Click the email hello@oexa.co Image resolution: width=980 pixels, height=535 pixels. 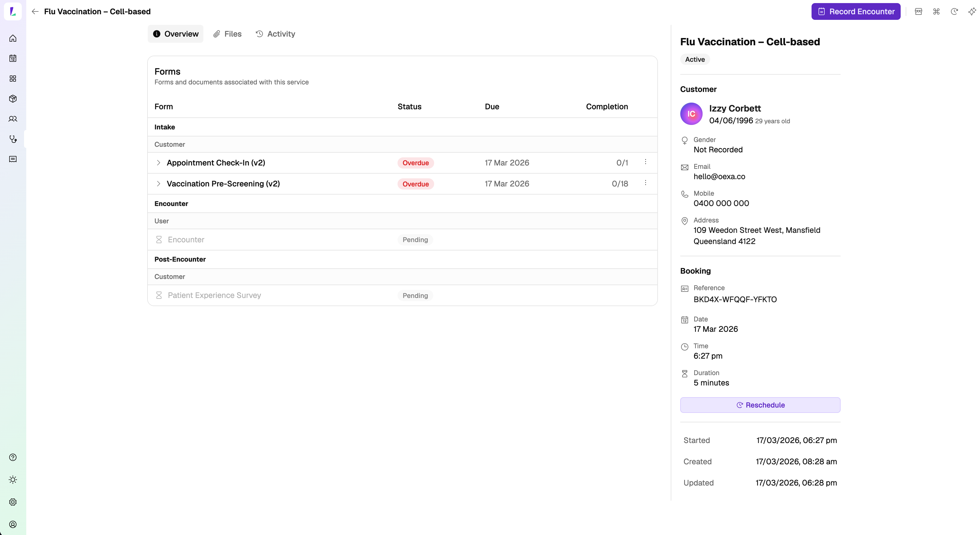[x=719, y=177]
